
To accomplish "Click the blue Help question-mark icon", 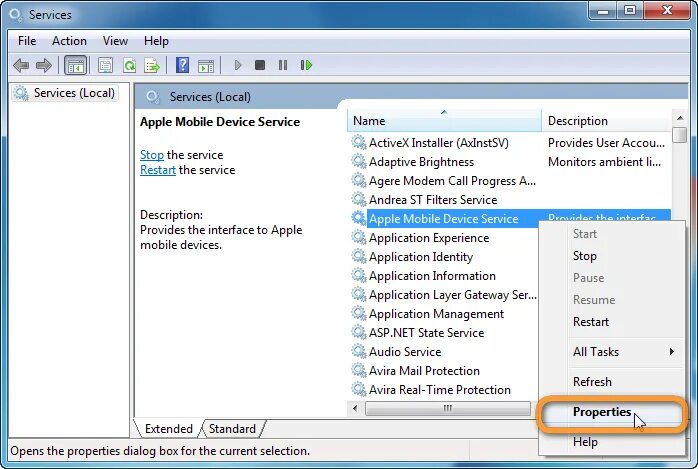I will (183, 65).
